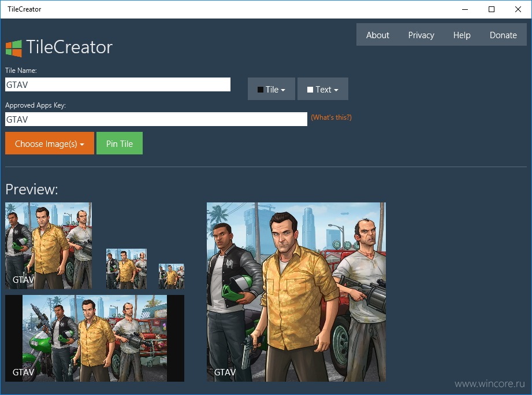Screen dimensions: 532x395
Task: Open the About page
Action: coord(377,35)
